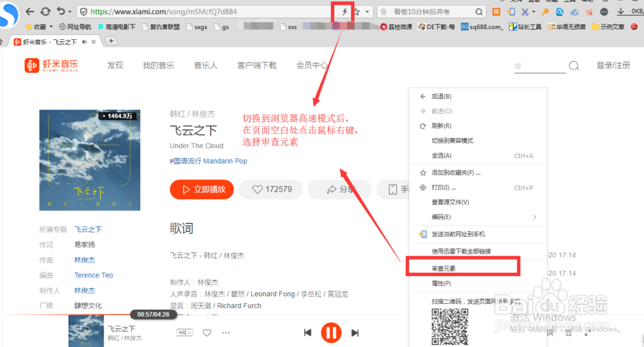
Task: Click the 登录/注册 login link
Action: 613,65
